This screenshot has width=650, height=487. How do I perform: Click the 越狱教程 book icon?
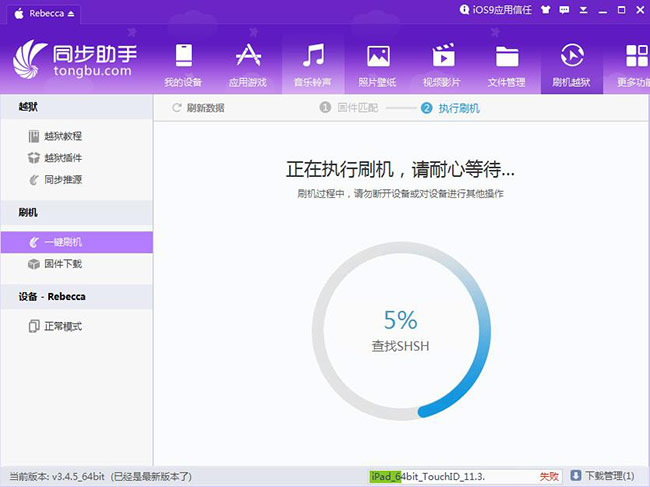pos(34,136)
